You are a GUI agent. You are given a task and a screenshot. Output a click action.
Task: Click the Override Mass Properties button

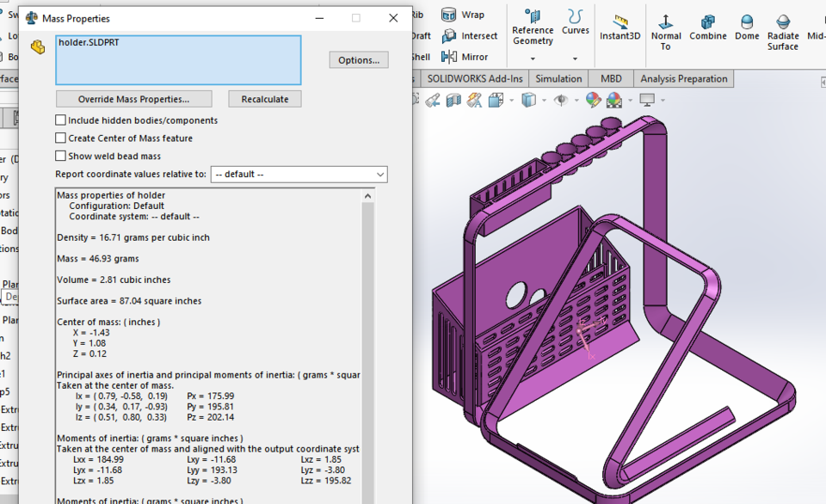133,98
